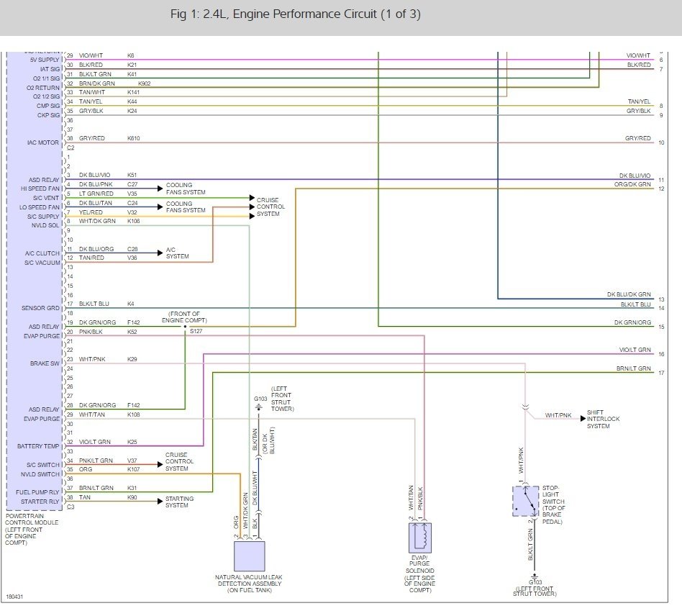Click the STARTING SYSTEM reference text
Viewport: 682px width, 616px height.
[179, 502]
